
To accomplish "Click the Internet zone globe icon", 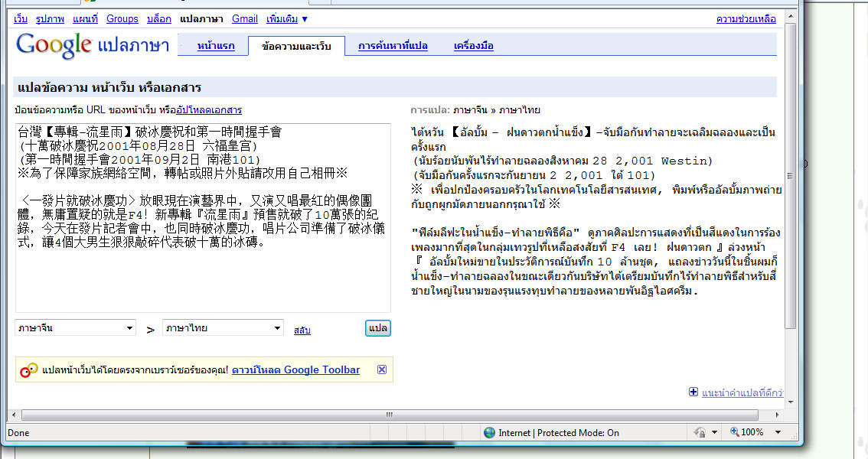I will tap(489, 432).
